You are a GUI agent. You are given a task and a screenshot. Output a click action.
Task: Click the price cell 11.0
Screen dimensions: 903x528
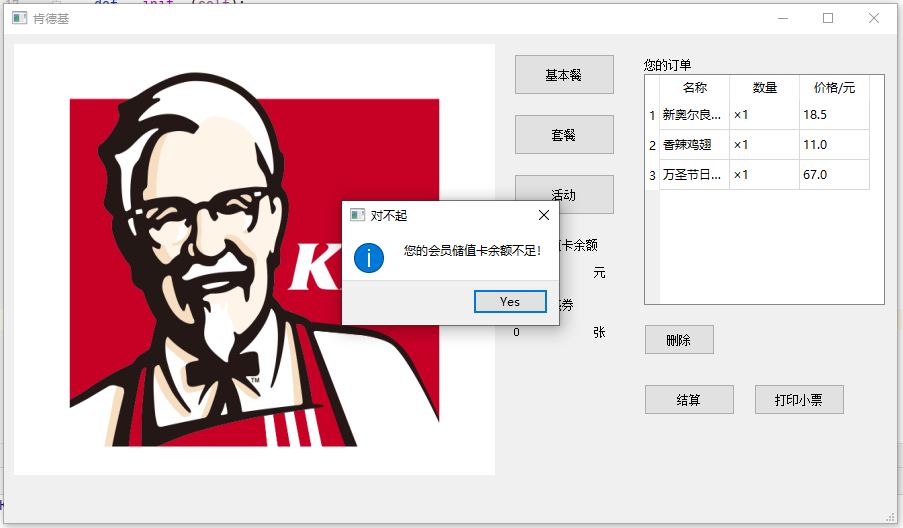pyautogui.click(x=834, y=145)
